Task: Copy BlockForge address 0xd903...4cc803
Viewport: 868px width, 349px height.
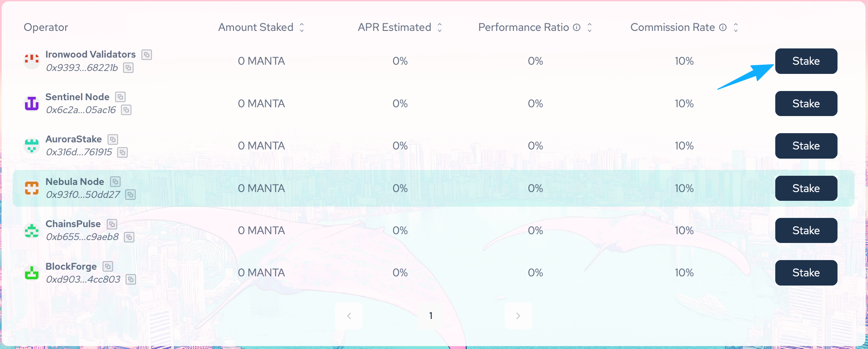Action: coord(131,279)
